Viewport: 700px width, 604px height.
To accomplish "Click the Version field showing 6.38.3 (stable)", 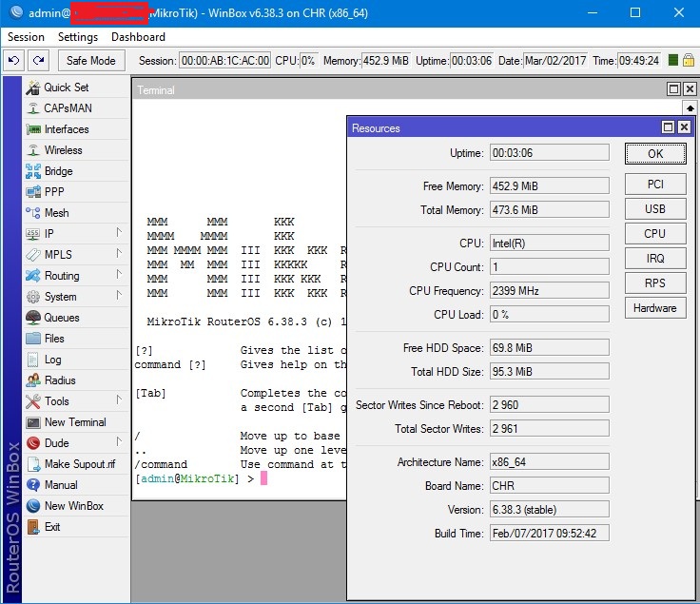I will (x=550, y=510).
